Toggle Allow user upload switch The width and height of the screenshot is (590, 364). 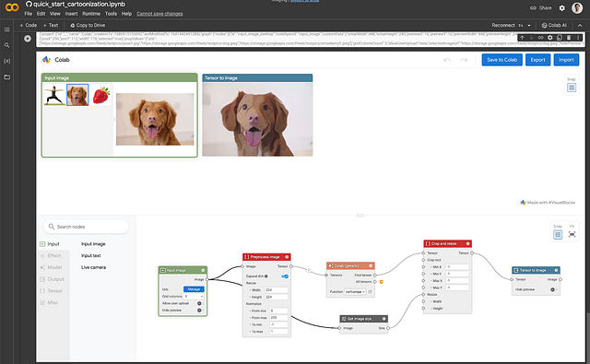(x=200, y=303)
